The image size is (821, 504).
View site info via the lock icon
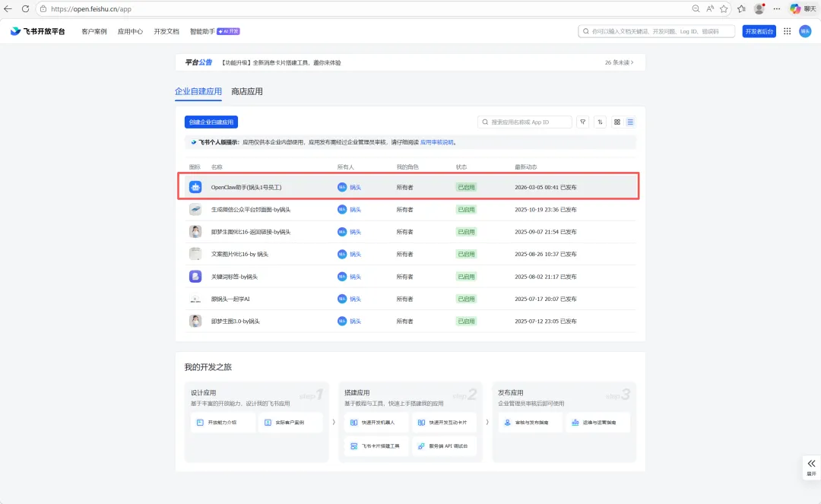pos(43,9)
